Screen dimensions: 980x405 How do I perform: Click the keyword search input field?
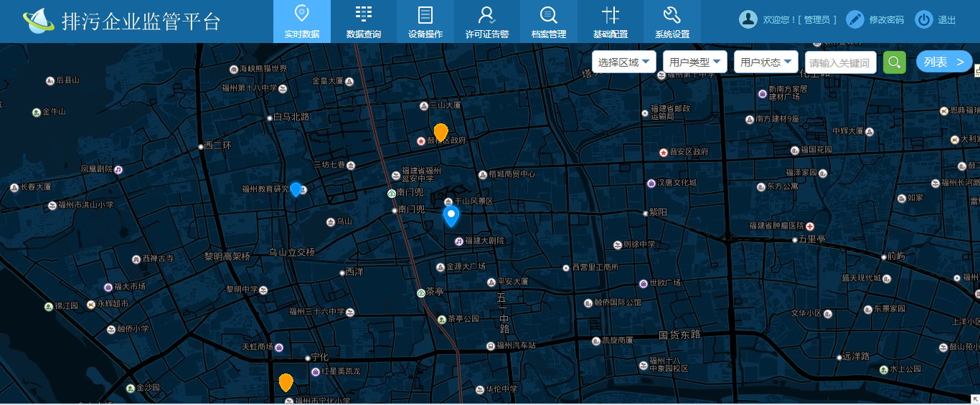click(840, 62)
